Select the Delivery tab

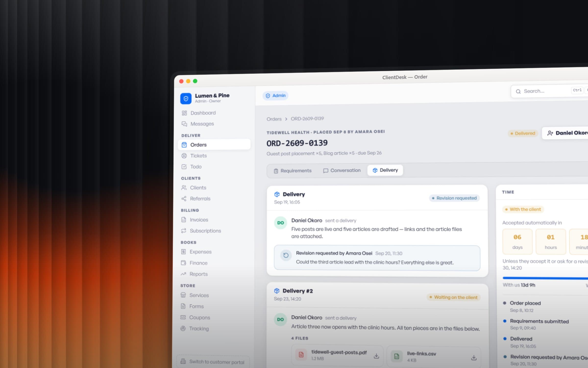pyautogui.click(x=385, y=170)
